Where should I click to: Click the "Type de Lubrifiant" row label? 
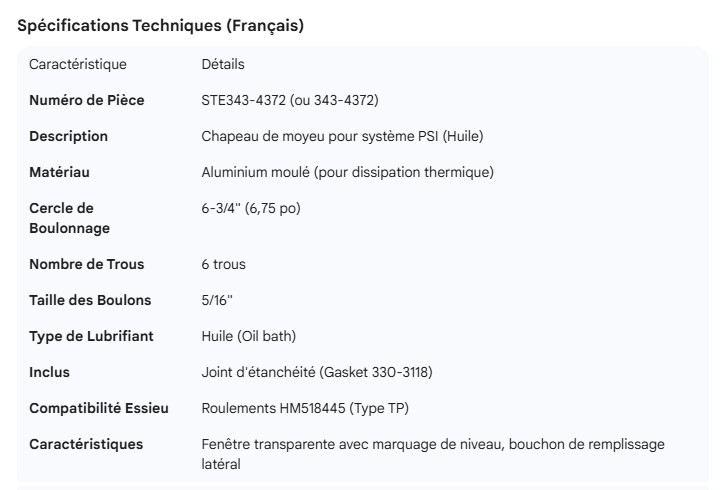click(91, 336)
